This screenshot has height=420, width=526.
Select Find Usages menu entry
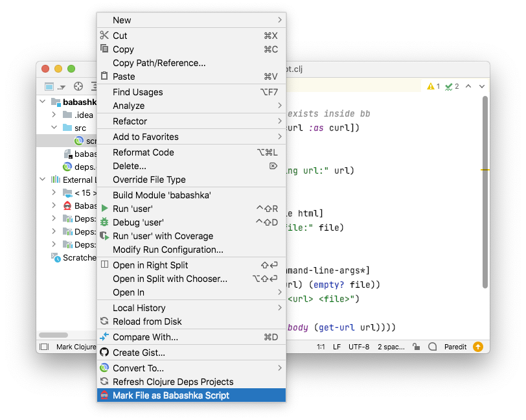click(191, 92)
